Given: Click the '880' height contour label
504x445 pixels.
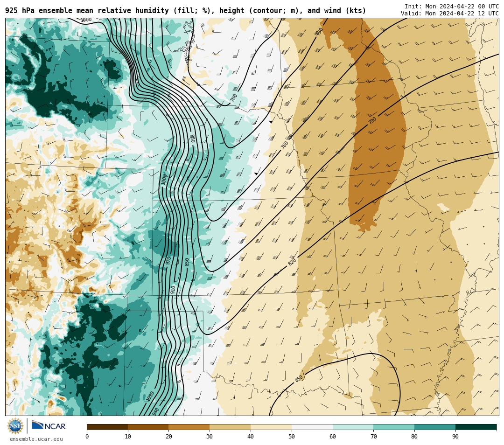Looking at the screenshot, I should pyautogui.click(x=193, y=139).
